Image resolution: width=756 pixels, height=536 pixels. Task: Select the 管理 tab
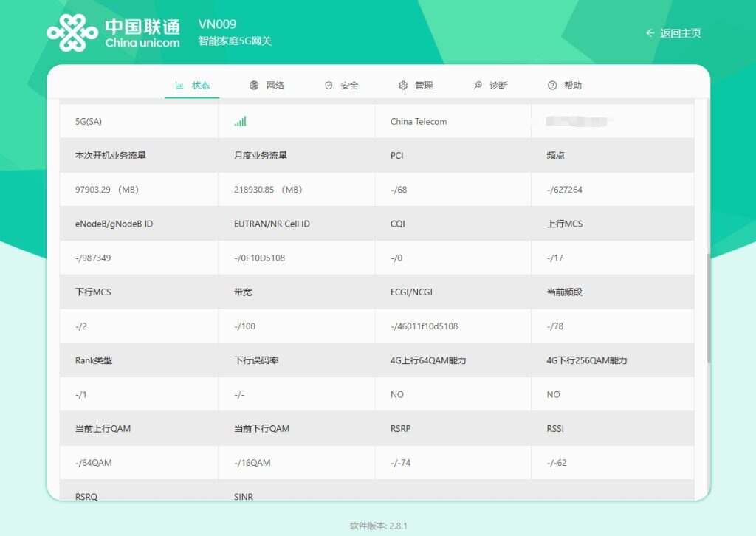pos(424,86)
